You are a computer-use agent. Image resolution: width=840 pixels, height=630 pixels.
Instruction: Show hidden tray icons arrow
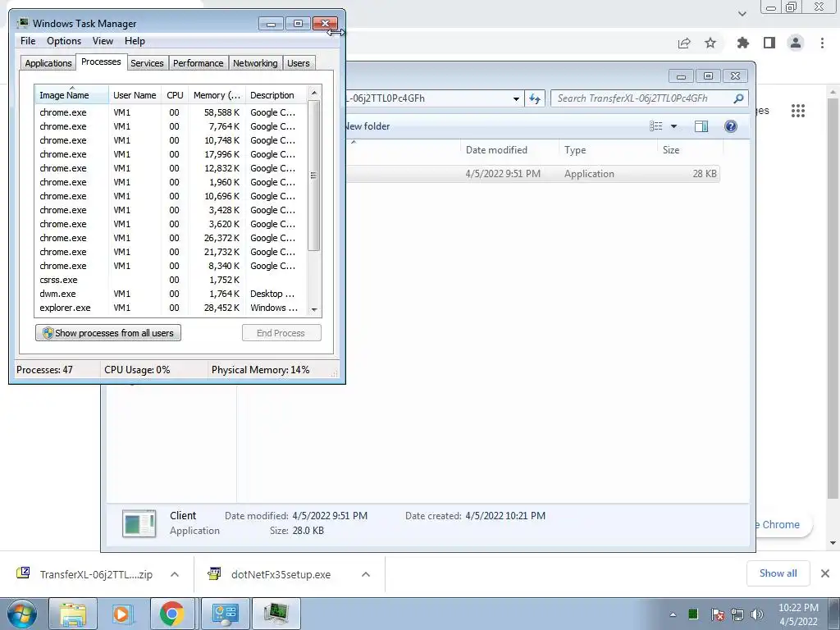tap(673, 614)
